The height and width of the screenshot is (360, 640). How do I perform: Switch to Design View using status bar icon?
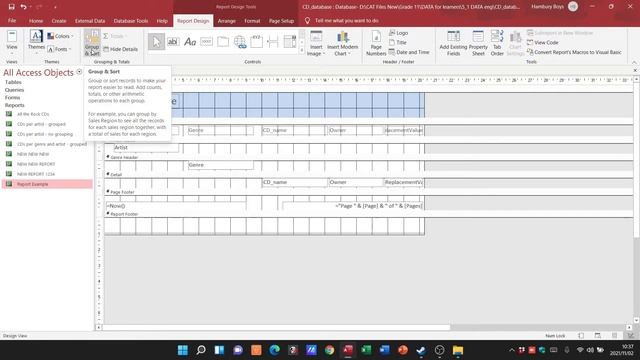click(x=631, y=336)
